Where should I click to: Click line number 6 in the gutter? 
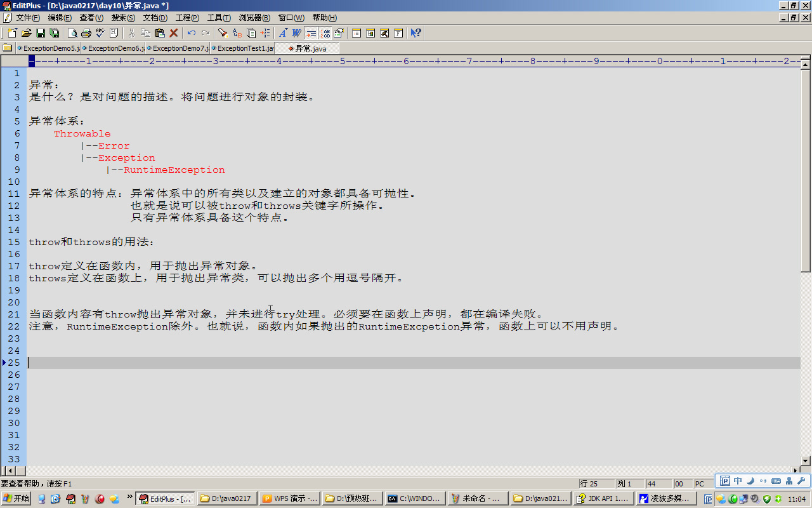(x=17, y=134)
